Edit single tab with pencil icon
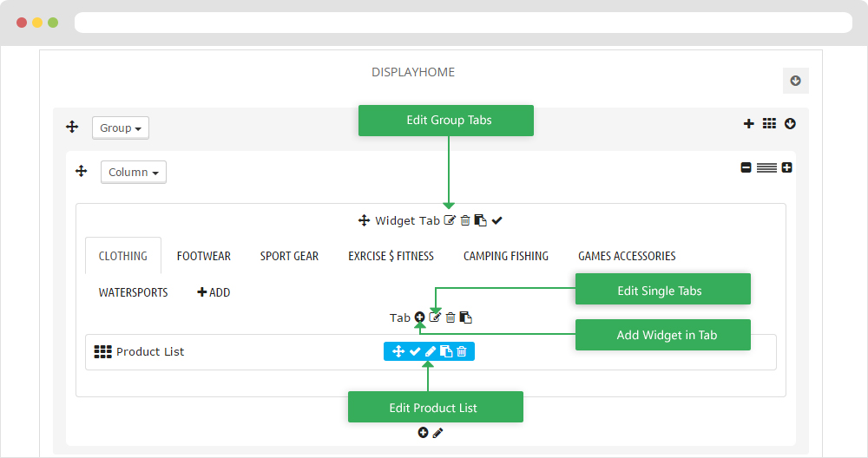The image size is (868, 458). [435, 317]
